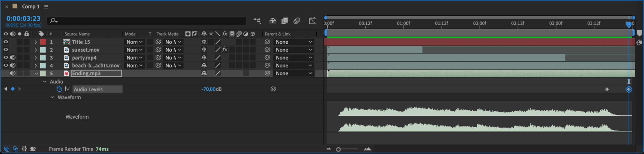This screenshot has height=154, width=644.
Task: Click the timeline zoom slider handle
Action: coord(338,149)
